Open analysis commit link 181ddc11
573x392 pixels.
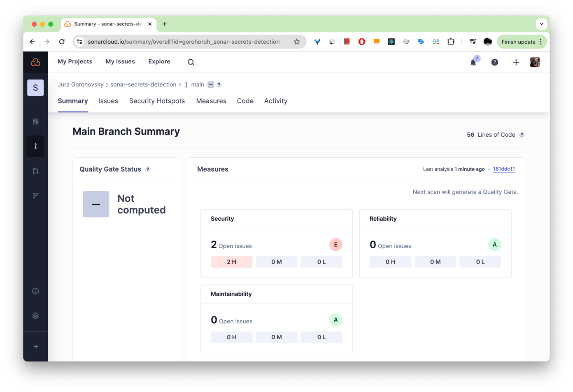(x=504, y=169)
